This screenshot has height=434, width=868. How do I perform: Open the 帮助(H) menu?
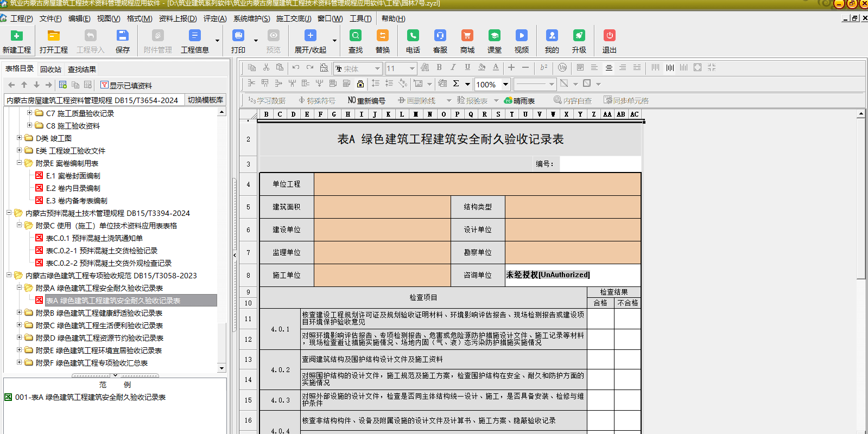click(x=393, y=18)
